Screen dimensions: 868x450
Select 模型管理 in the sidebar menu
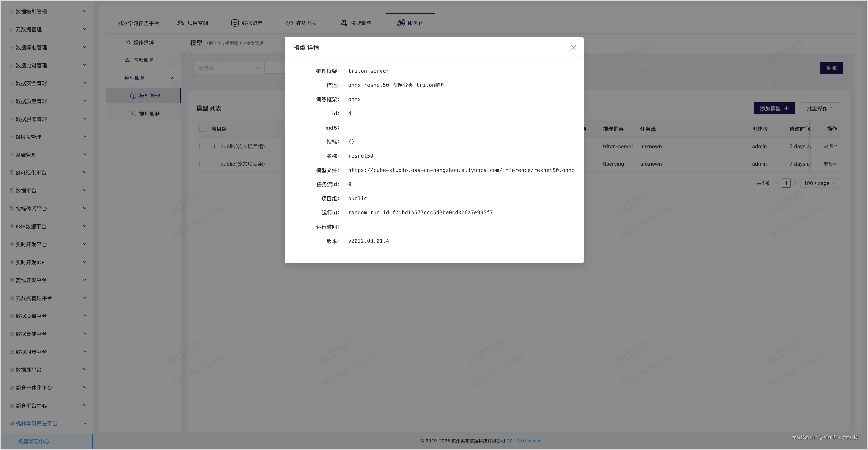click(x=149, y=96)
